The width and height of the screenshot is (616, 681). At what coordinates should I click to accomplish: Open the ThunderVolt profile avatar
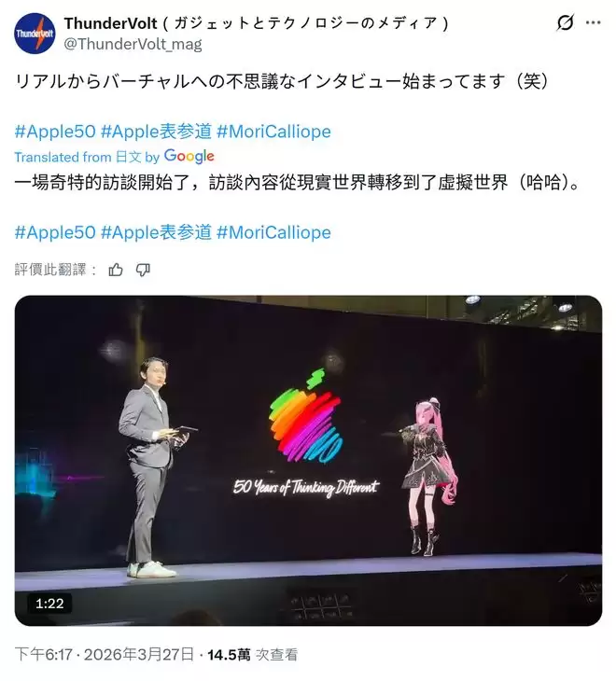(x=35, y=33)
